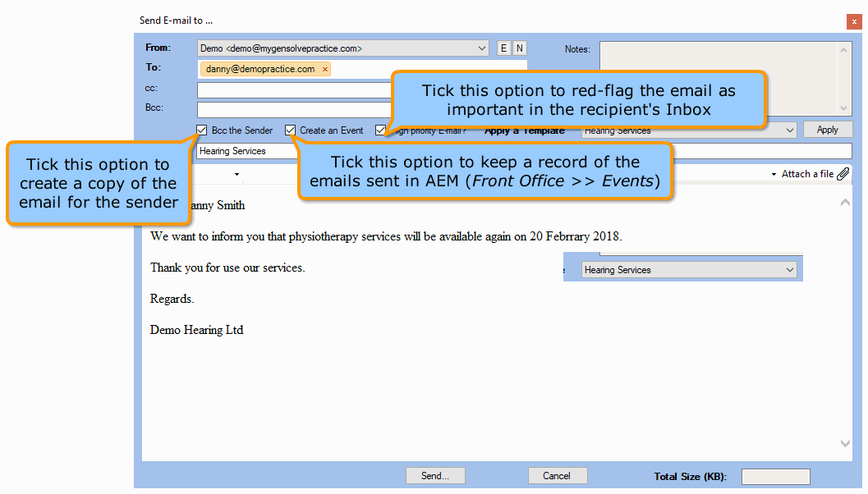Screen dimensions: 868x494
Task: Open the Apply a Template dropdown
Action: pos(789,130)
